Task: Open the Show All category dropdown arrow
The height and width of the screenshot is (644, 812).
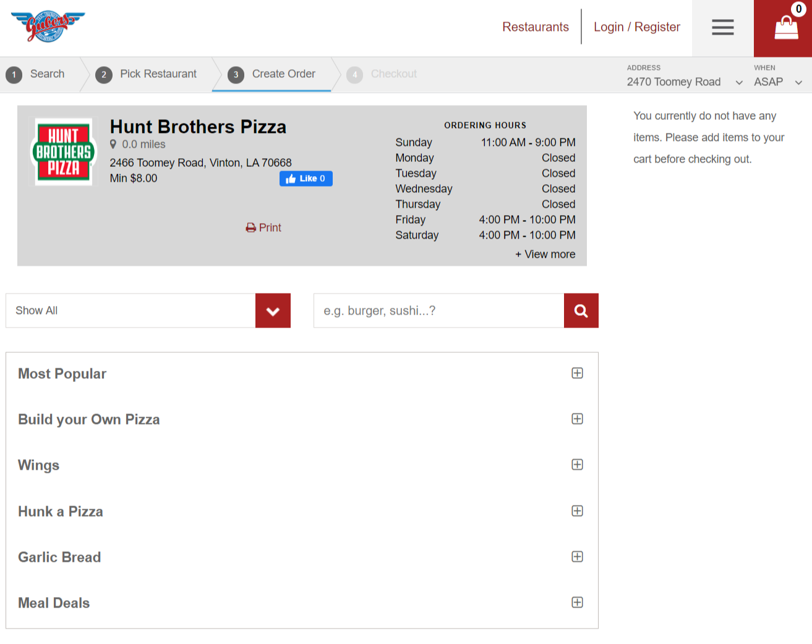Action: [x=273, y=310]
